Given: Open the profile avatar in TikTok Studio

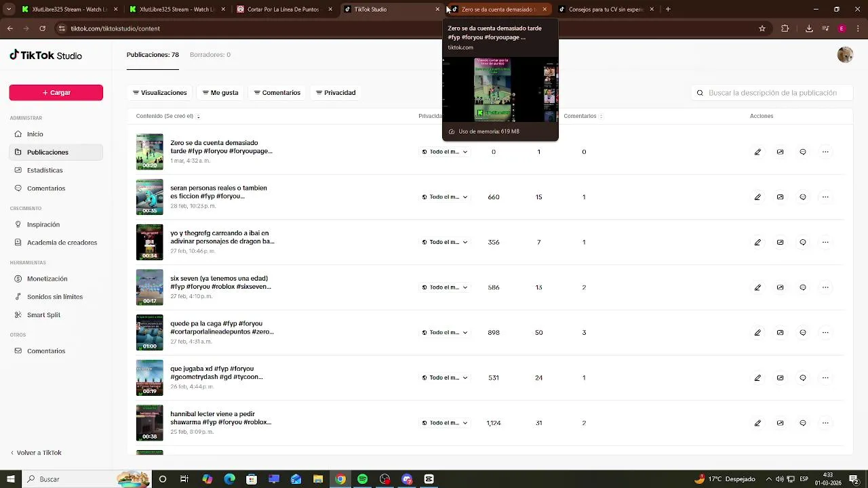Looking at the screenshot, I should pyautogui.click(x=845, y=55).
